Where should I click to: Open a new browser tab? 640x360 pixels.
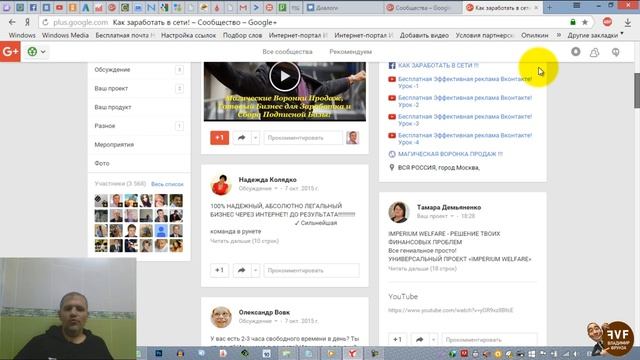549,7
